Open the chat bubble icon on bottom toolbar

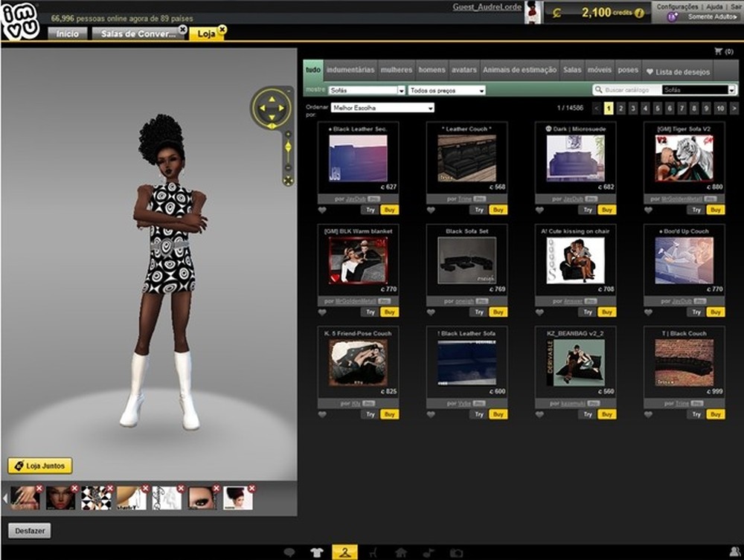pos(290,552)
